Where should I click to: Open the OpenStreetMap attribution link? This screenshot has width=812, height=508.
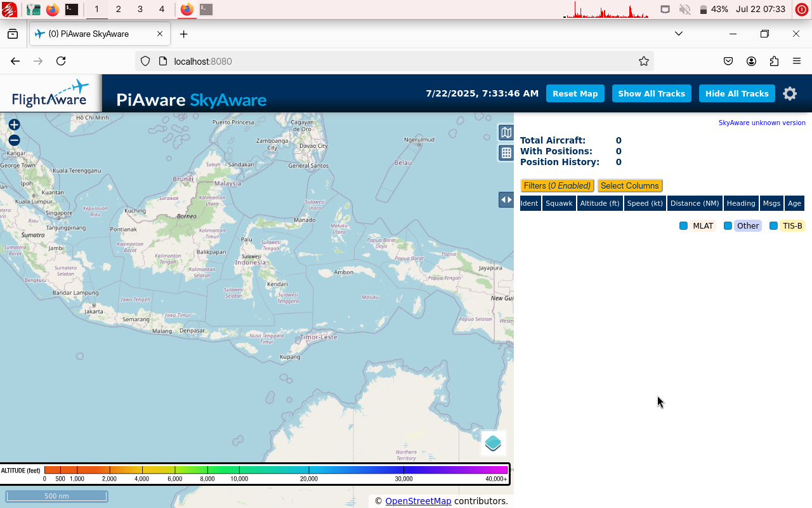click(x=418, y=501)
